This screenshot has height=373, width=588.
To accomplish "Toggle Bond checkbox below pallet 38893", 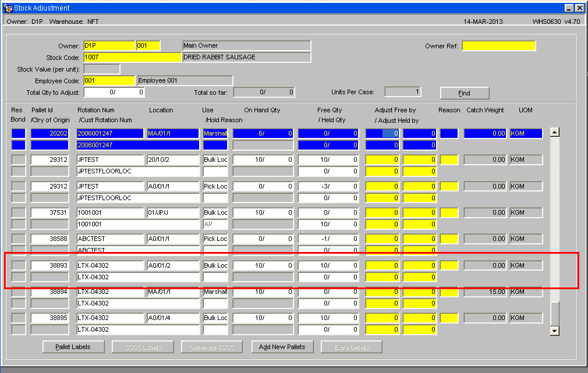I will click(x=19, y=277).
